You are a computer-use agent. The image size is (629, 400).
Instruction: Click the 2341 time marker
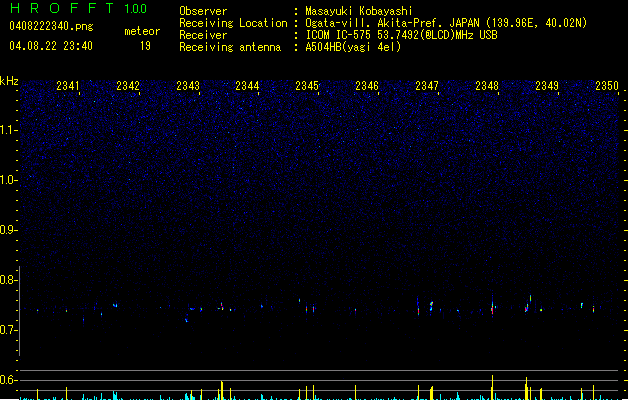tap(68, 86)
